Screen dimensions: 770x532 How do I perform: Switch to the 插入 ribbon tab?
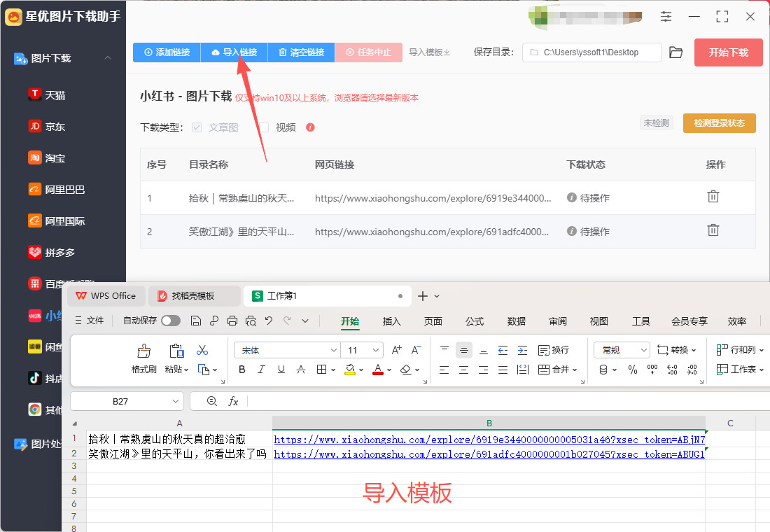click(391, 321)
